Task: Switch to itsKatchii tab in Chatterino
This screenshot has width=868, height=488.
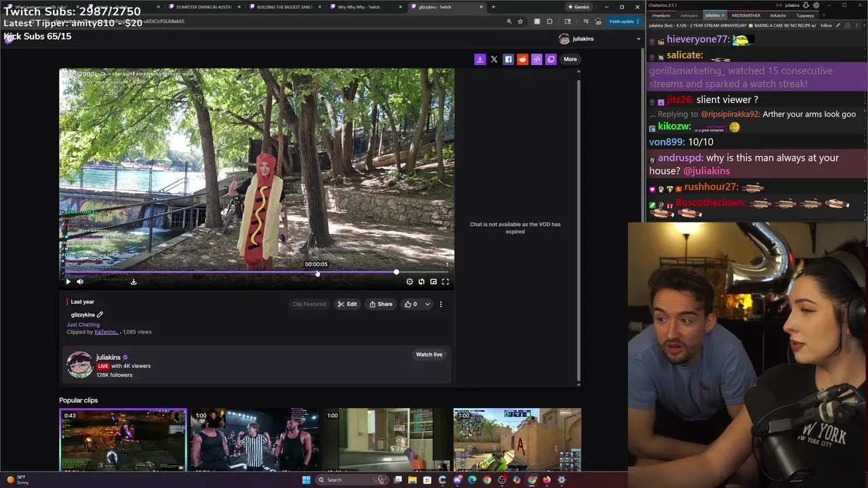Action: point(777,16)
